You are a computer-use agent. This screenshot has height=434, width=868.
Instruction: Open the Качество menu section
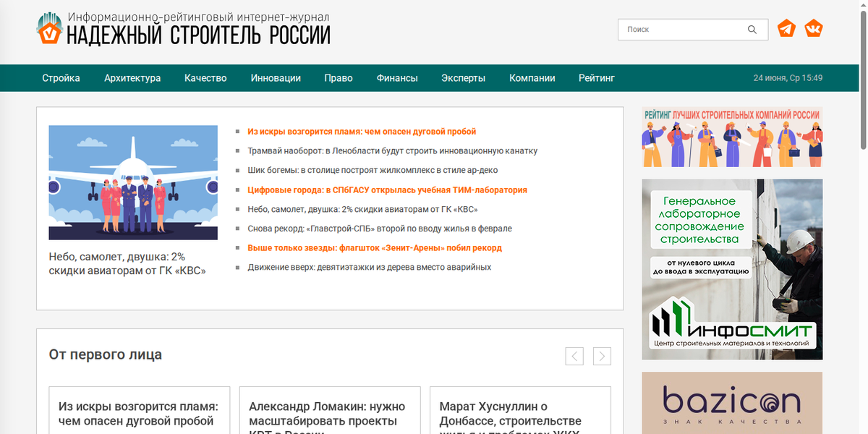205,78
